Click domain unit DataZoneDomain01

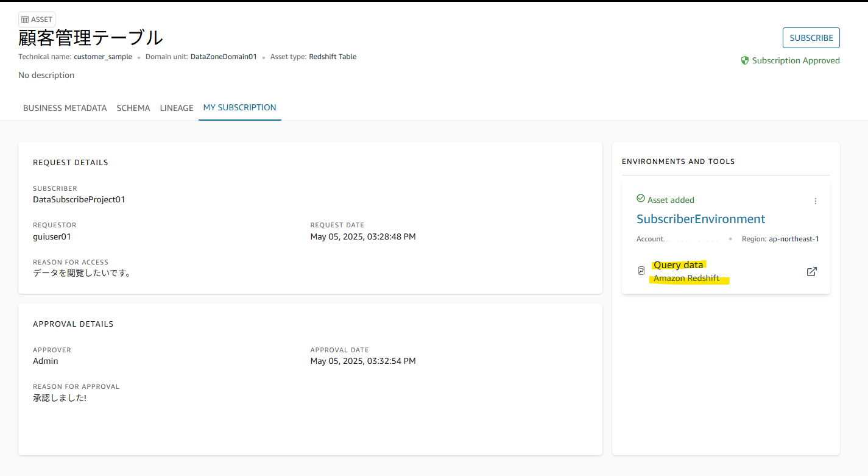click(x=224, y=57)
